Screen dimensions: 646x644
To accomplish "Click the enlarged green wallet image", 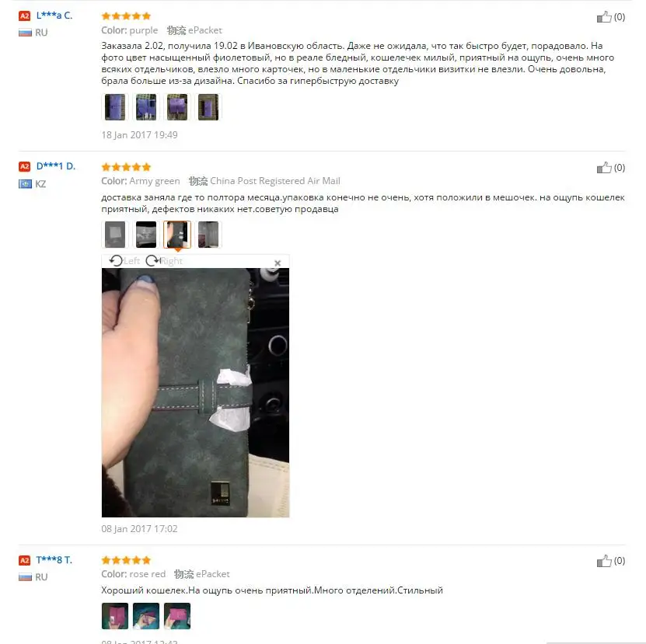I will (x=195, y=392).
